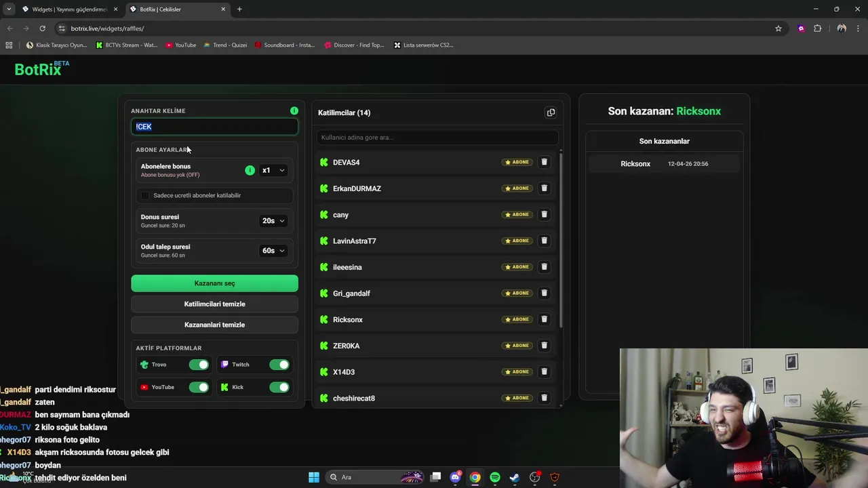Open tab search dropdown arrow
The width and height of the screenshot is (868, 488).
pyautogui.click(x=9, y=9)
